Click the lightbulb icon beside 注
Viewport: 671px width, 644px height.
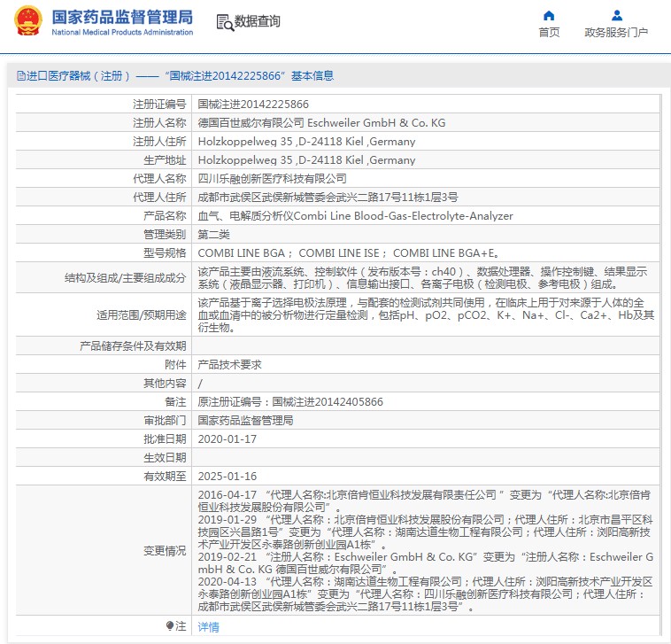click(x=170, y=625)
